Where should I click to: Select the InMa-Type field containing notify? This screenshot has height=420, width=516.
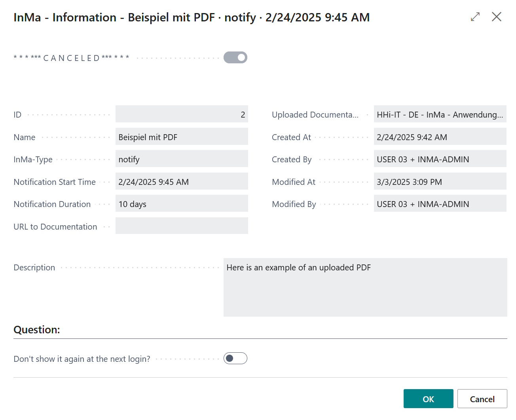click(182, 159)
